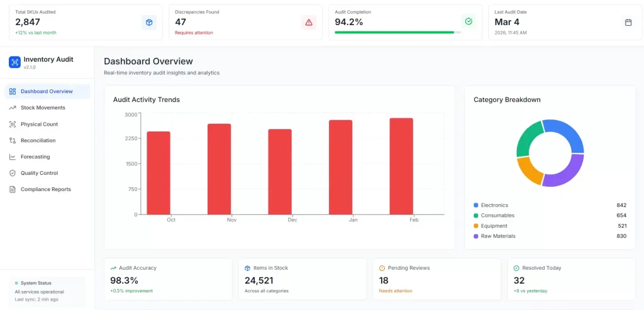Click the green Consumables donut segment
The width and height of the screenshot is (644, 310).
pyautogui.click(x=528, y=138)
